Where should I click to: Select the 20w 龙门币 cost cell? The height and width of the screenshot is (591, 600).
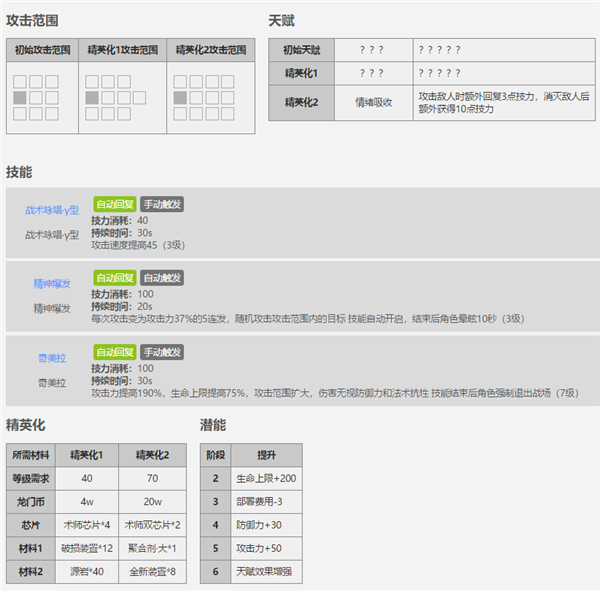coord(152,502)
